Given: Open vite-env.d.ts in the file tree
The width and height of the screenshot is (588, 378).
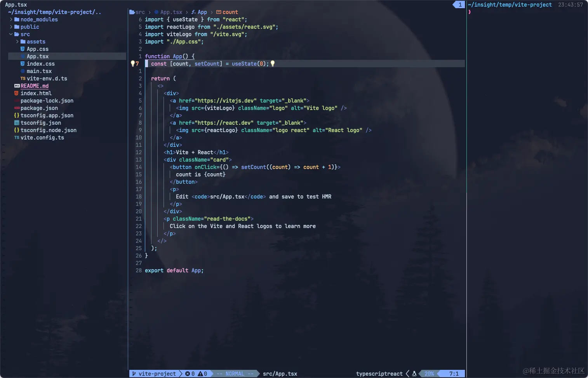Looking at the screenshot, I should coord(47,78).
